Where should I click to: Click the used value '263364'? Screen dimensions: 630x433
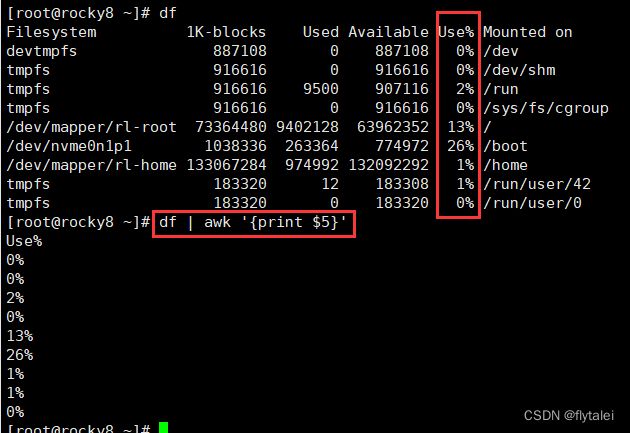click(x=312, y=146)
